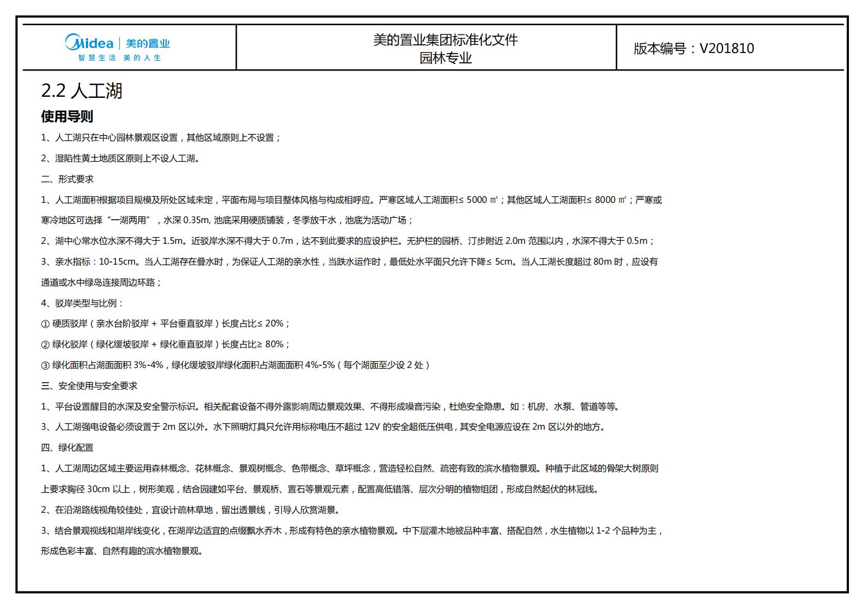Click the '使用导则' bold heading
The image size is (868, 614).
67,116
